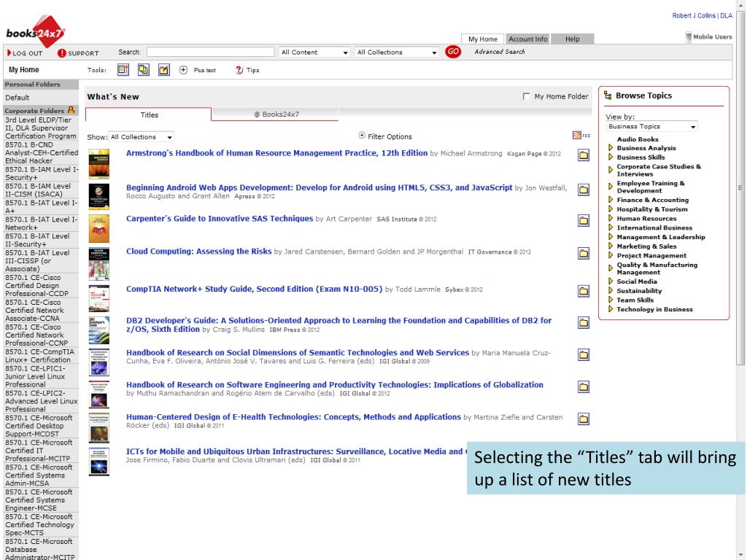This screenshot has height=560, width=747.
Task: Click the Corporate Folders person icon
Action: click(71, 110)
